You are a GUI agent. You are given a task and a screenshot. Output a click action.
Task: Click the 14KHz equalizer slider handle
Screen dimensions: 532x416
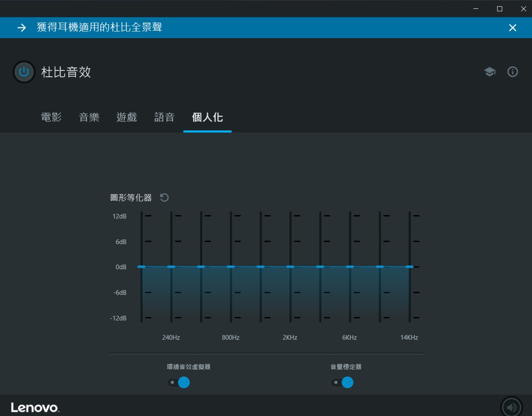coord(409,267)
